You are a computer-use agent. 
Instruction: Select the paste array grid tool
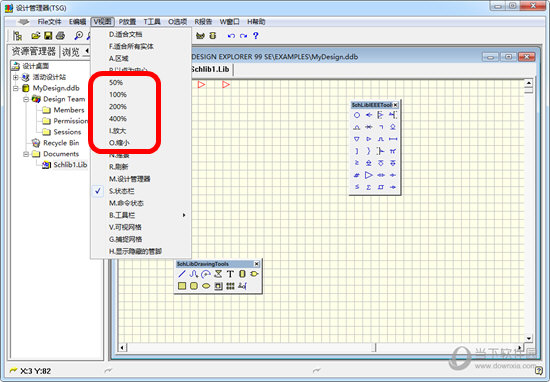coord(230,286)
